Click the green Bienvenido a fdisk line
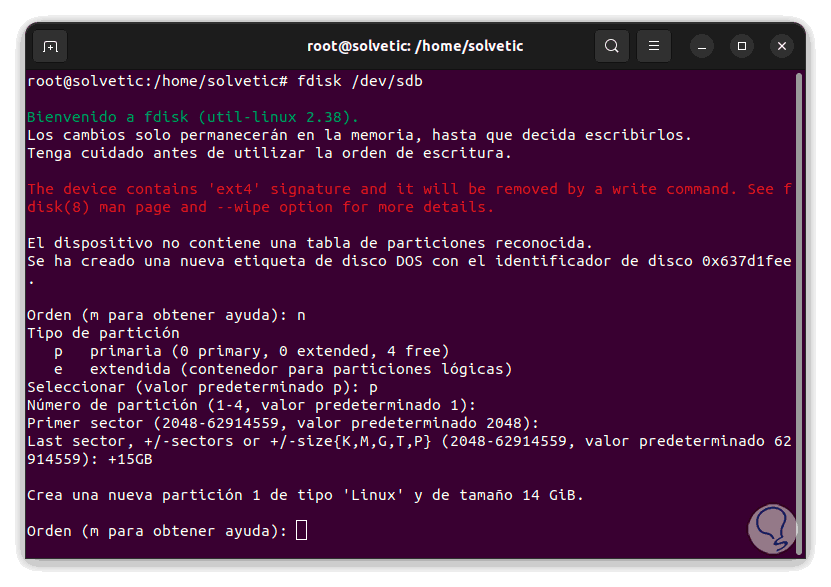 point(192,116)
